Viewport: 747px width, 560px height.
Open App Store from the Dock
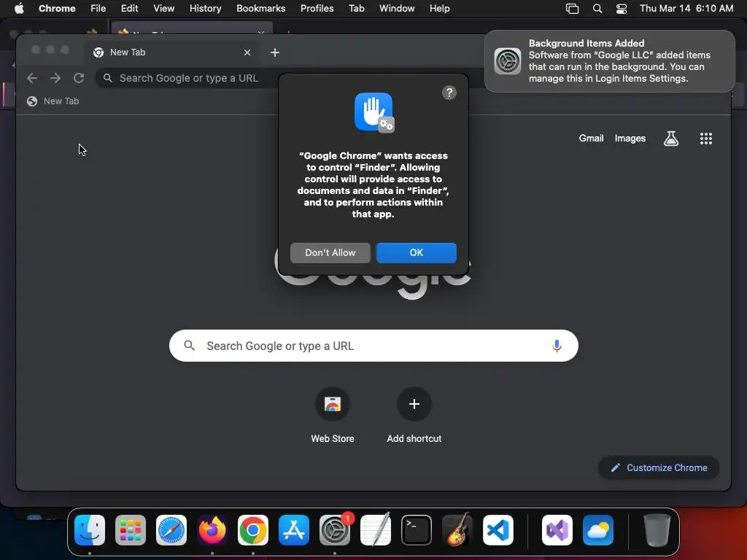click(x=294, y=530)
